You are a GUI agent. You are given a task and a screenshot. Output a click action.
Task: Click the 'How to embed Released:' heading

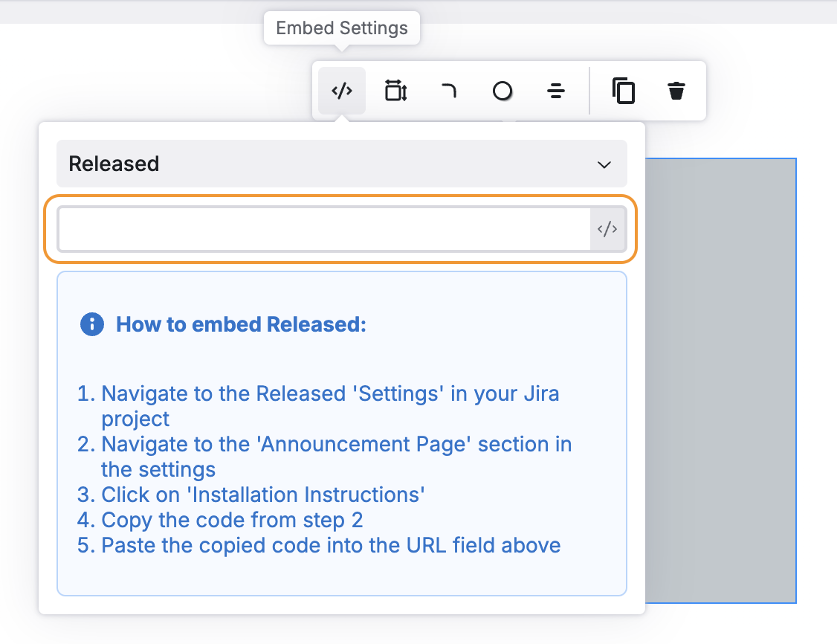point(242,324)
